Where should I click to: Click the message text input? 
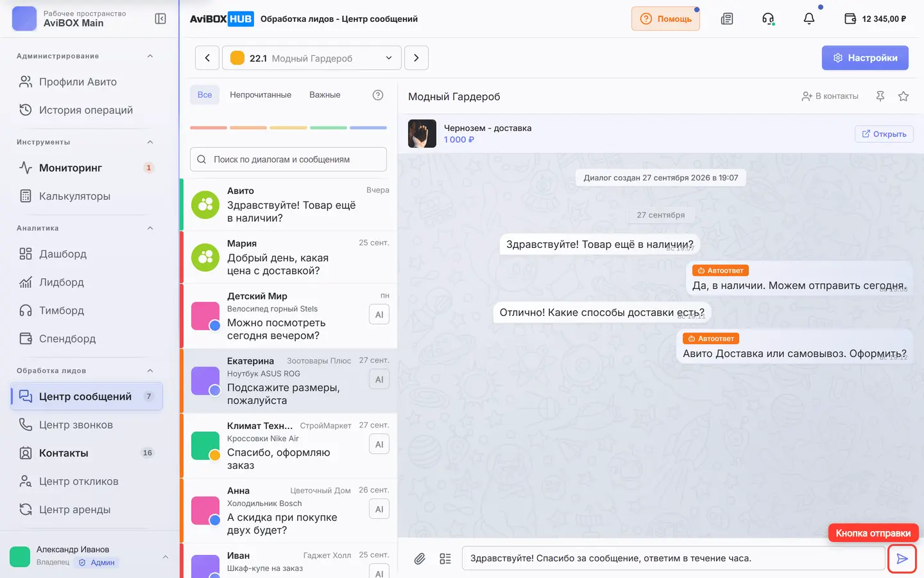[x=673, y=558]
